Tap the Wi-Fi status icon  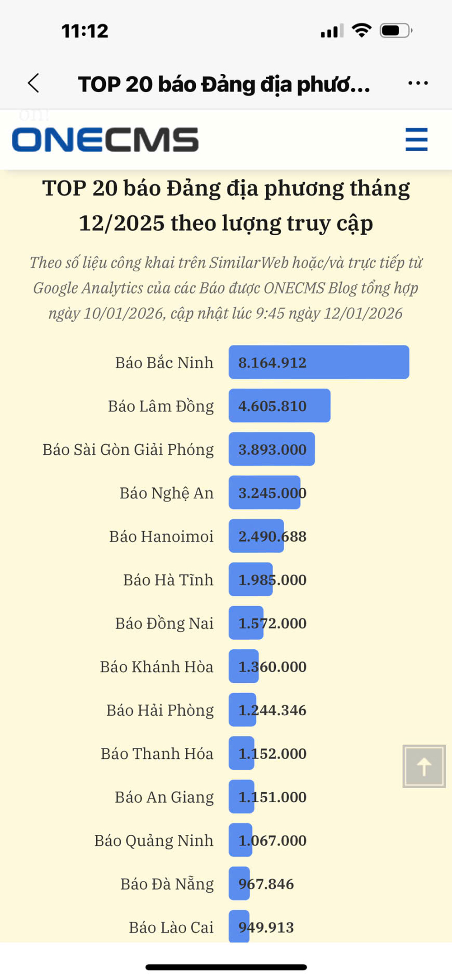(x=362, y=31)
